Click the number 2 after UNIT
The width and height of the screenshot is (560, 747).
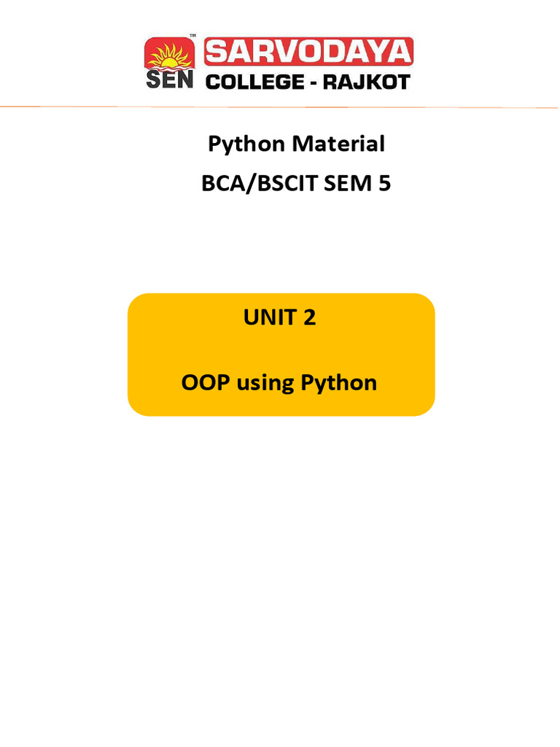311,317
